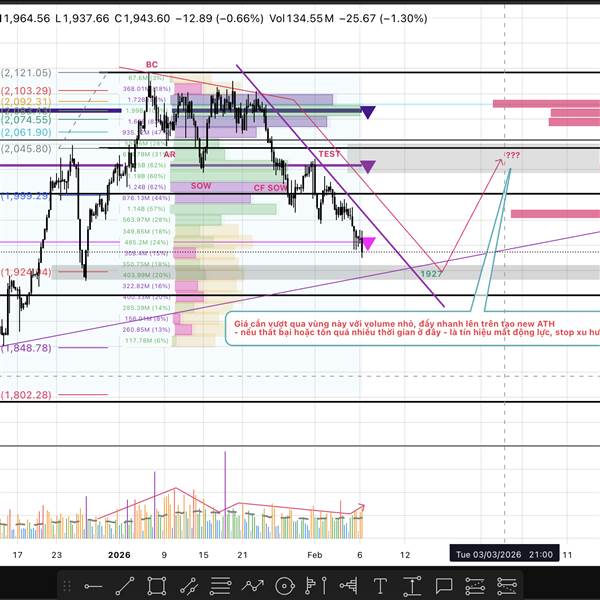Select the rectangle drawing tool
The height and width of the screenshot is (600, 600).
[x=157, y=586]
